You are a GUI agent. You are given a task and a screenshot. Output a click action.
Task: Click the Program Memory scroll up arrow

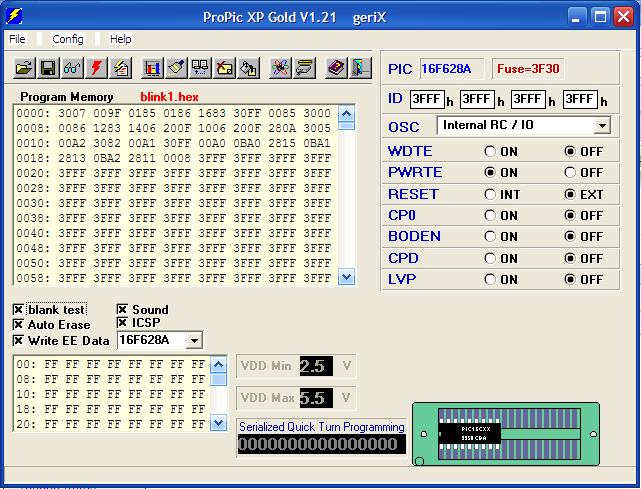[347, 113]
